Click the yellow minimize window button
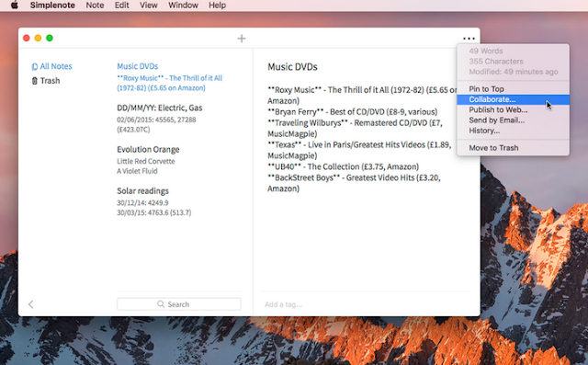This screenshot has width=588, height=365. point(38,38)
